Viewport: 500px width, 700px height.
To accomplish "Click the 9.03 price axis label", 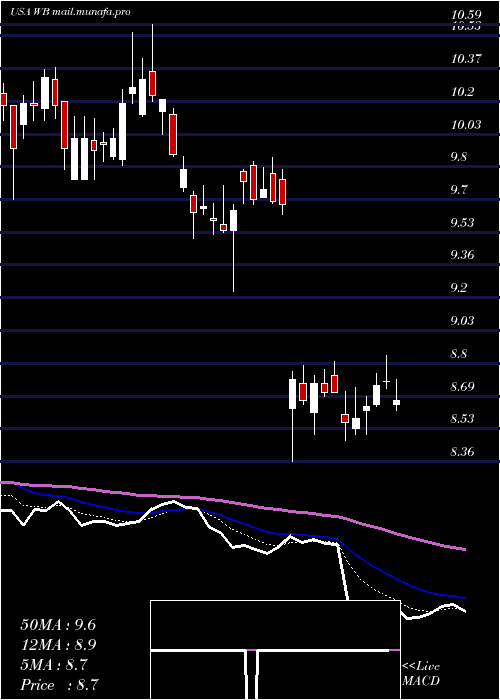I will click(462, 321).
